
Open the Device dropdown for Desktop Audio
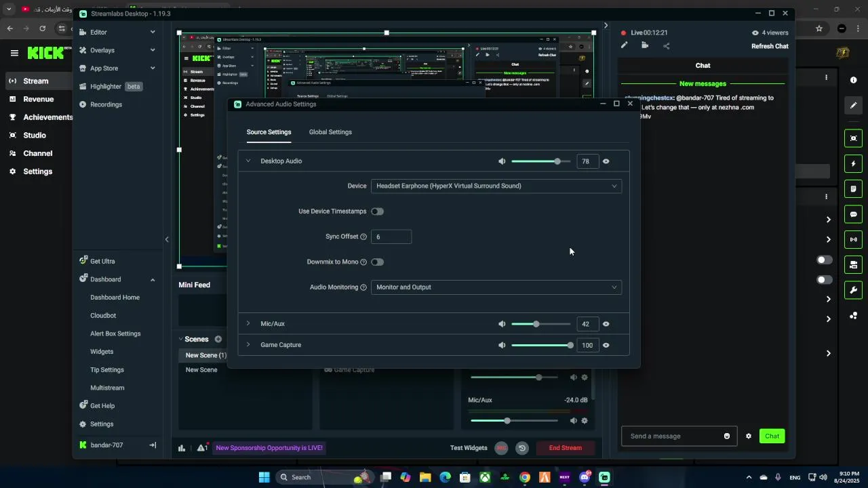(x=496, y=186)
